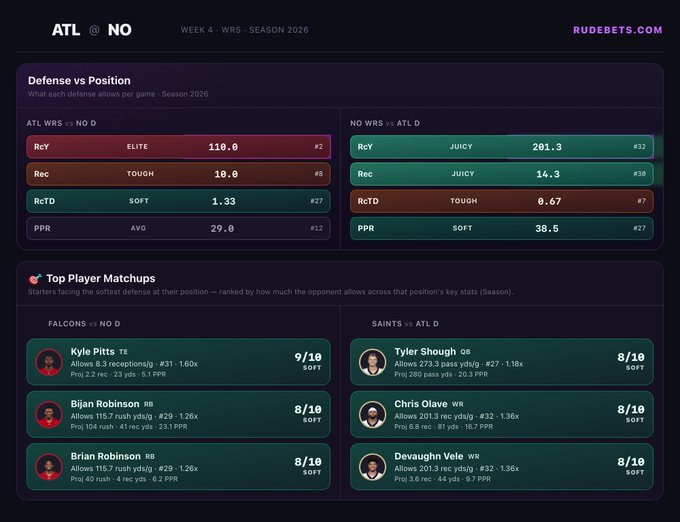Click the target icon beside Top Player Matchups
This screenshot has width=680, height=522.
35,279
